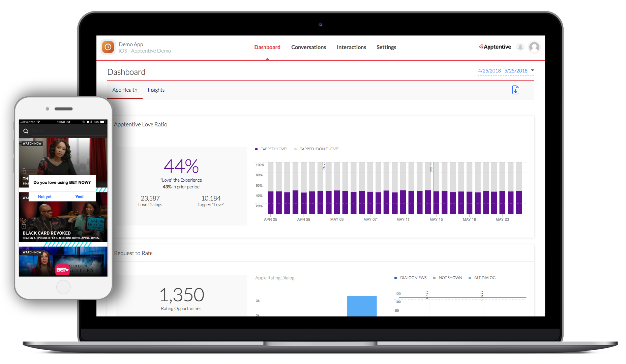Toggle the TAPPED "LOVE" legend series

point(271,149)
